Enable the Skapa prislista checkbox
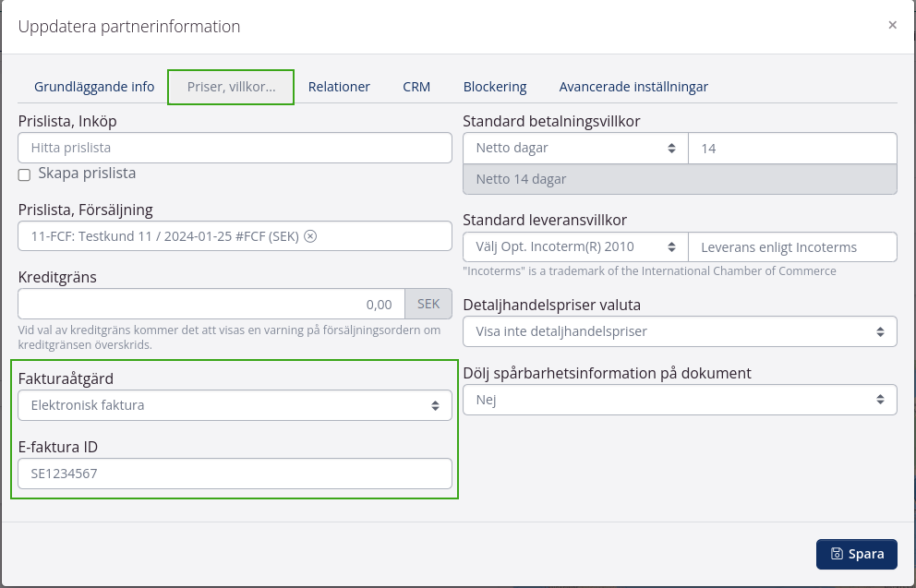Viewport: 916px width, 588px height. click(25, 174)
